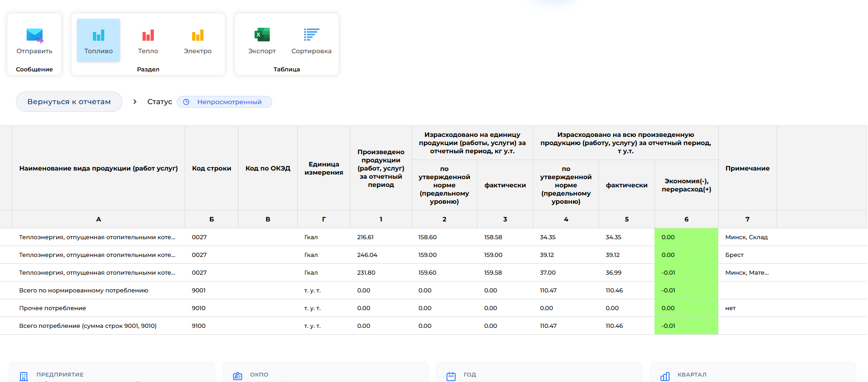Click the produced value 231.80
This screenshot has height=382, width=868.
click(366, 273)
